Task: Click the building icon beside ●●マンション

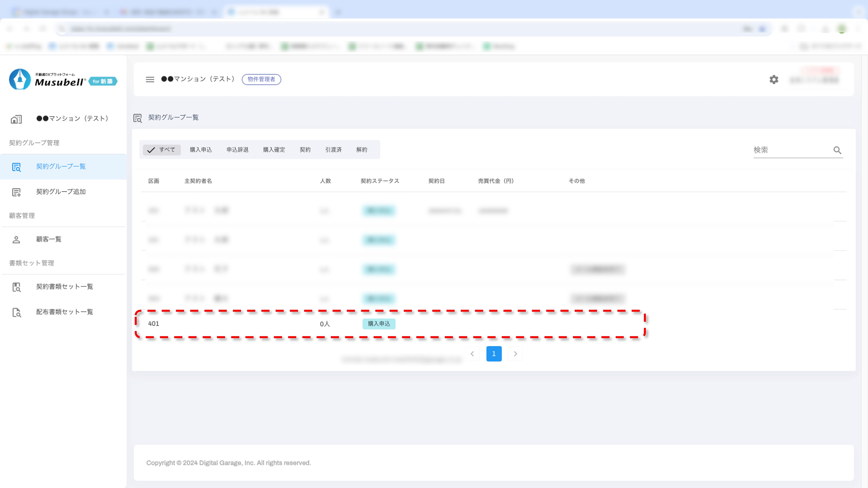Action: click(x=16, y=119)
